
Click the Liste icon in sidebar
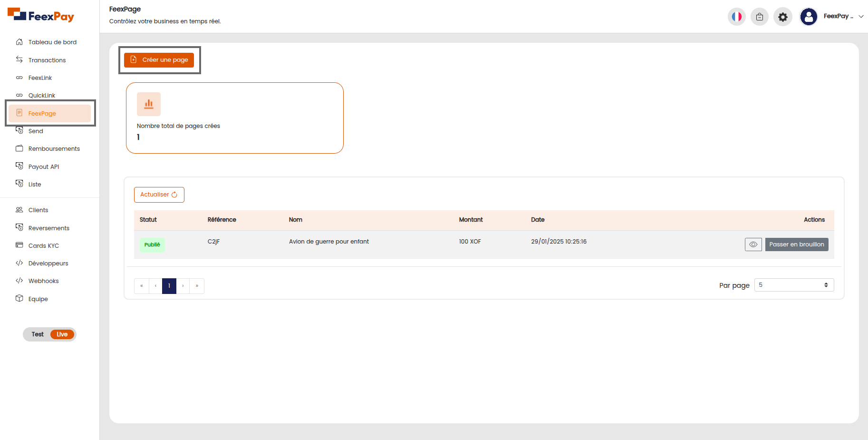pyautogui.click(x=19, y=184)
